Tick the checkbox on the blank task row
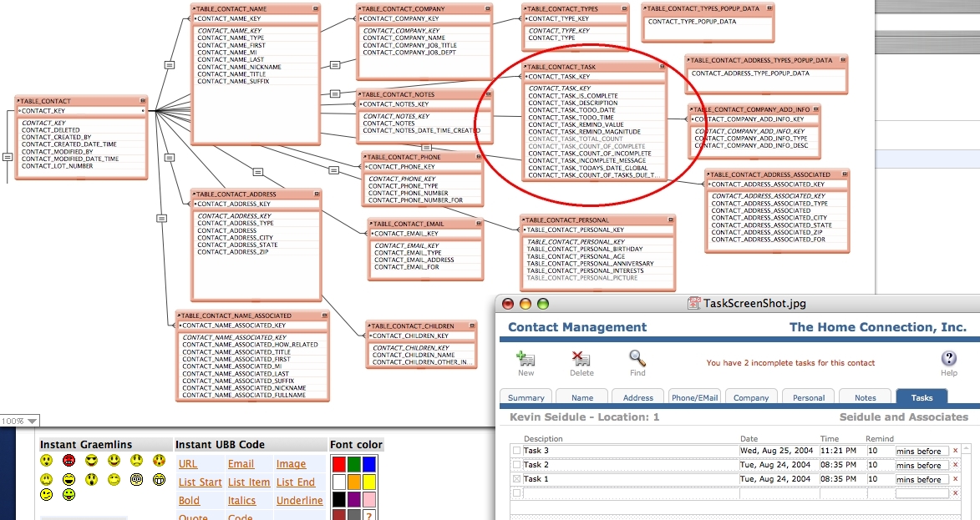 (x=516, y=493)
